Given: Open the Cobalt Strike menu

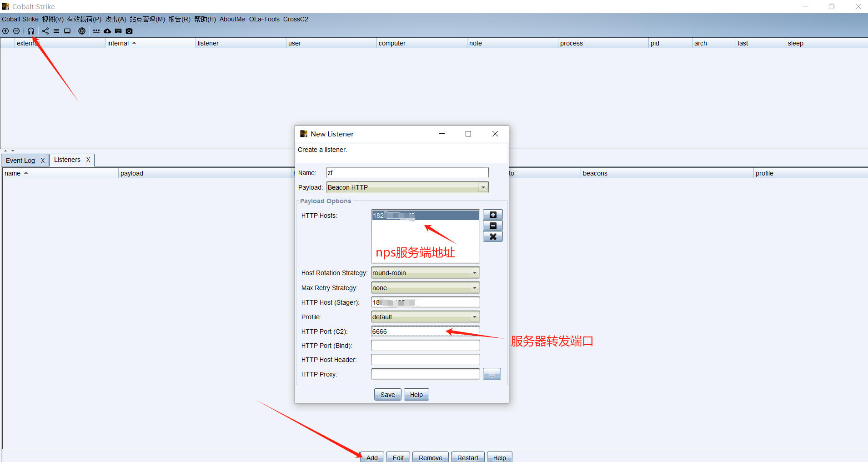Looking at the screenshot, I should pyautogui.click(x=20, y=19).
